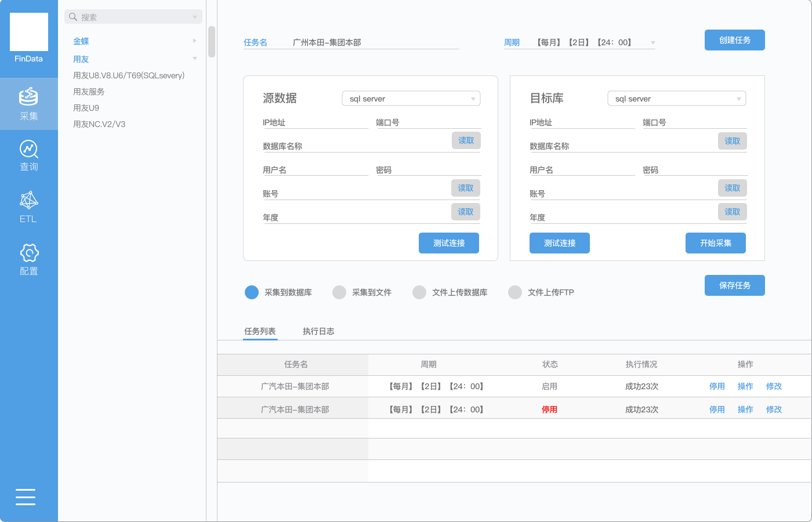
Task: Click the 创建任务 button
Action: pyautogui.click(x=735, y=40)
